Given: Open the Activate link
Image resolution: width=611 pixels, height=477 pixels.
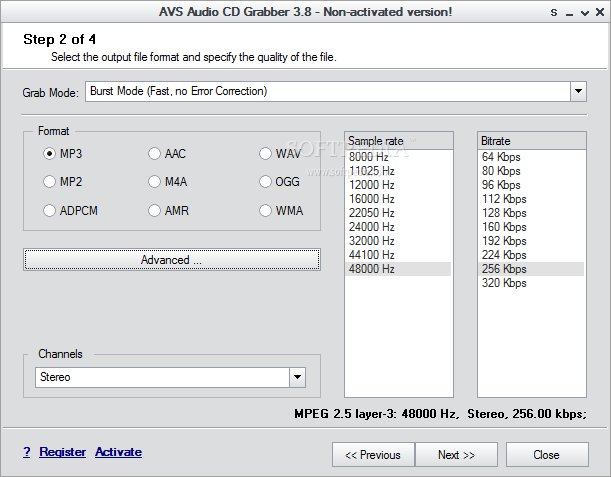Looking at the screenshot, I should tap(118, 452).
